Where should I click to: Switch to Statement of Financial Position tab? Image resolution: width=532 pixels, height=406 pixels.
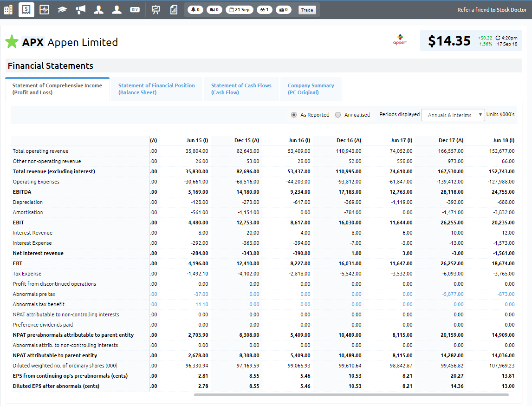[156, 89]
